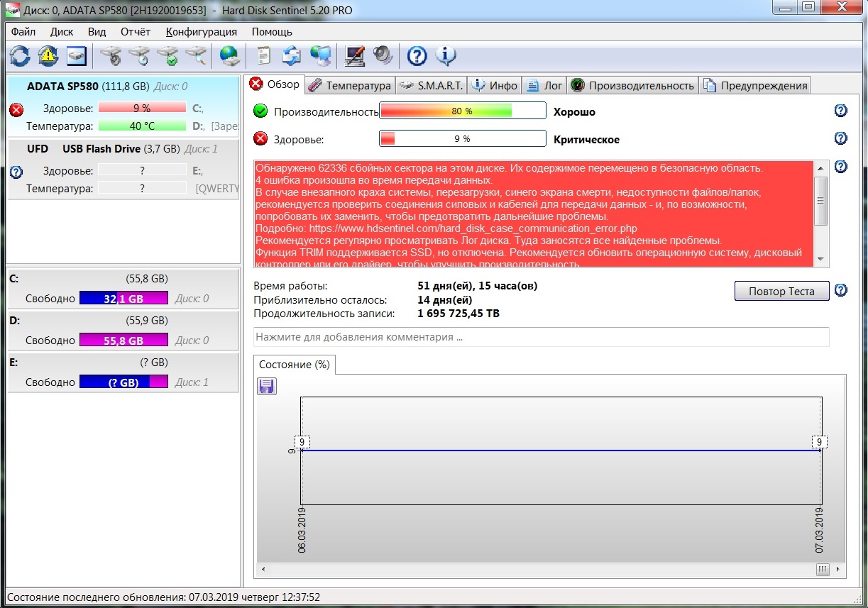The width and height of the screenshot is (868, 608).
Task: Click the comment input field
Action: pyautogui.click(x=541, y=337)
